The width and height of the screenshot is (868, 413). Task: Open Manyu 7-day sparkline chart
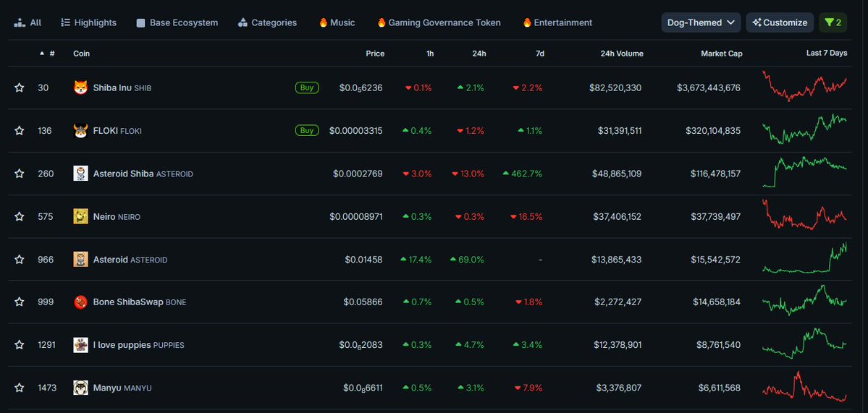tap(804, 386)
